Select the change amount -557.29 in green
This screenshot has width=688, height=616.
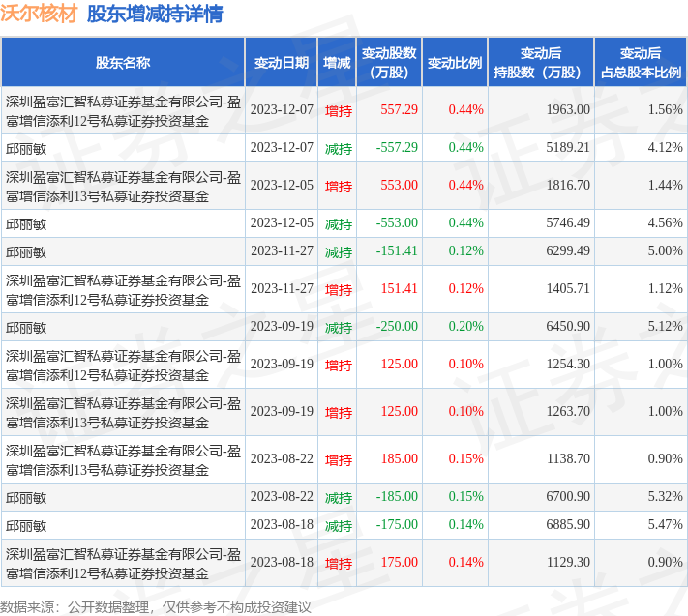pos(397,147)
